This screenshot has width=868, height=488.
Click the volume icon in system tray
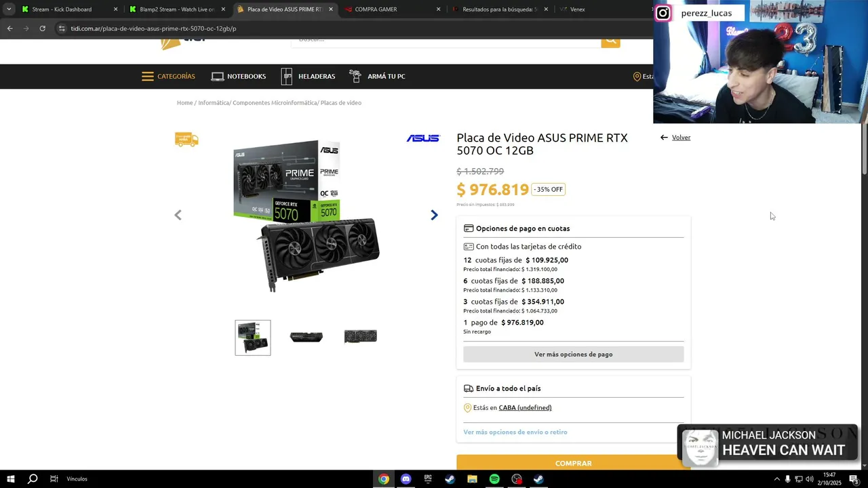click(x=809, y=479)
